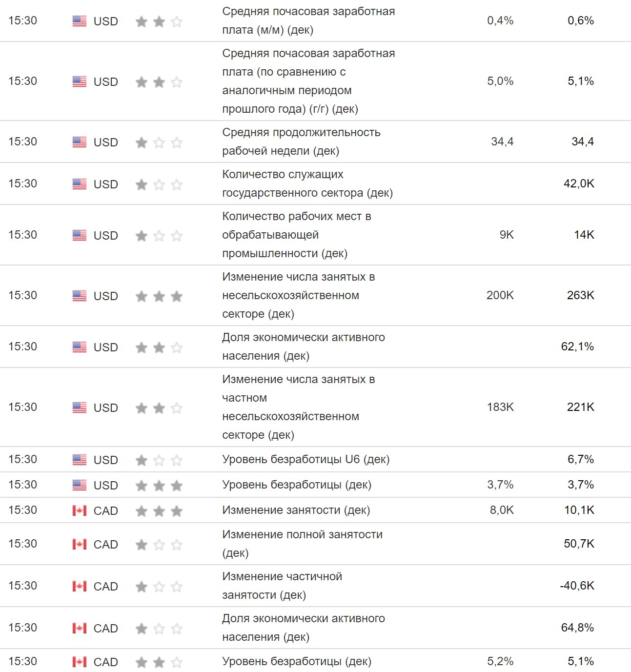Screen dimensions: 631x672
Task: Open Canadian Изменение занятости (дек) event
Action: [x=296, y=510]
